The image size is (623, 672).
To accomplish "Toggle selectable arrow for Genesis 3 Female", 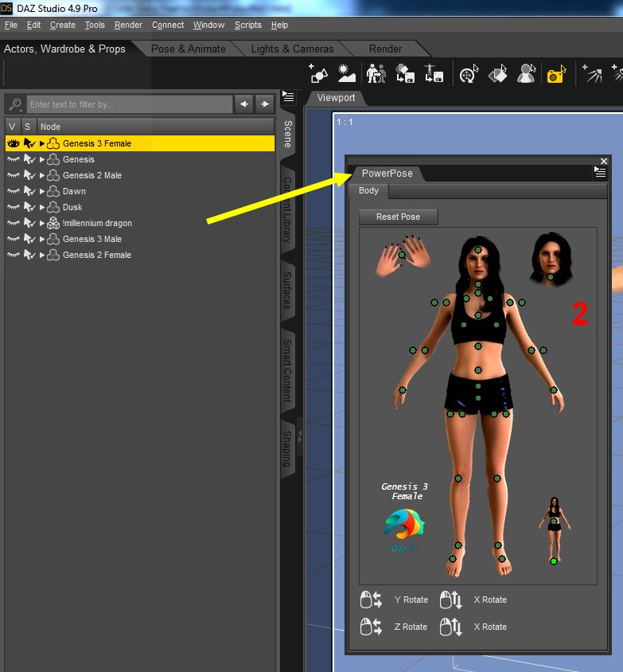I will tap(29, 143).
